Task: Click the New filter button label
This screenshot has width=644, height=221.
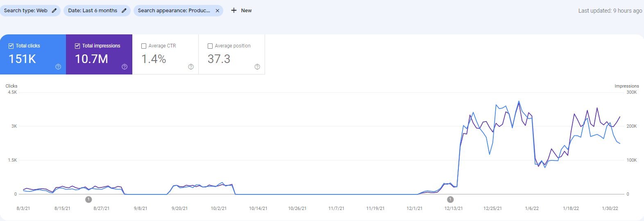Action: click(x=246, y=11)
